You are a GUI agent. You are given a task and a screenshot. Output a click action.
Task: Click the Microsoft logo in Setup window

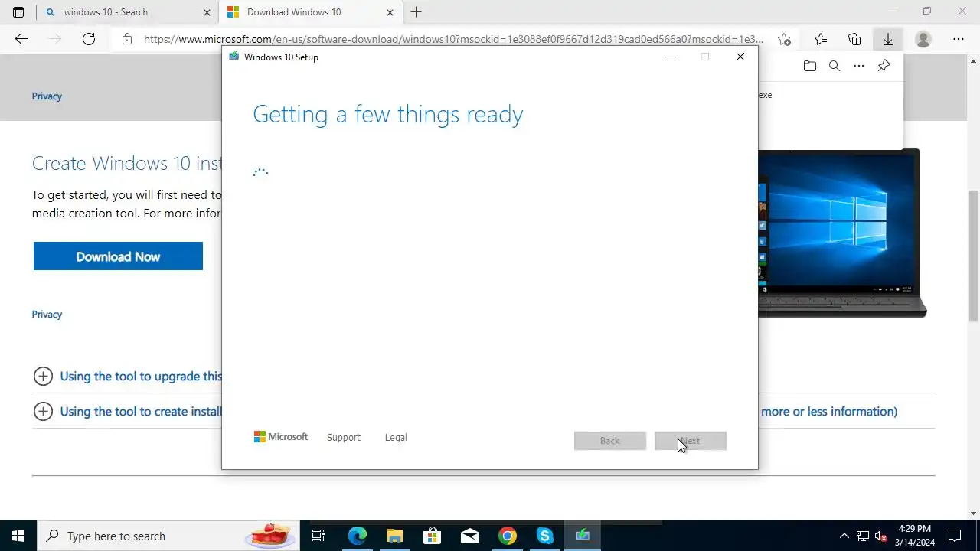point(281,437)
